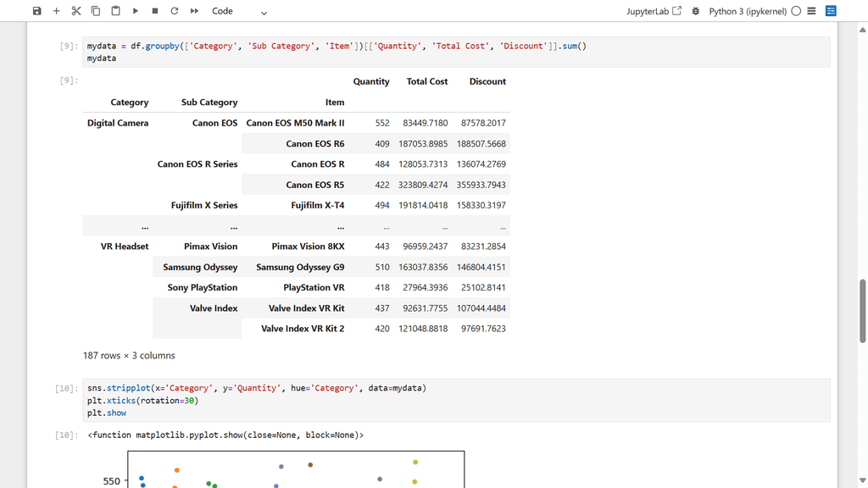
Task: Toggle the blue notebook panel icon
Action: point(831,11)
